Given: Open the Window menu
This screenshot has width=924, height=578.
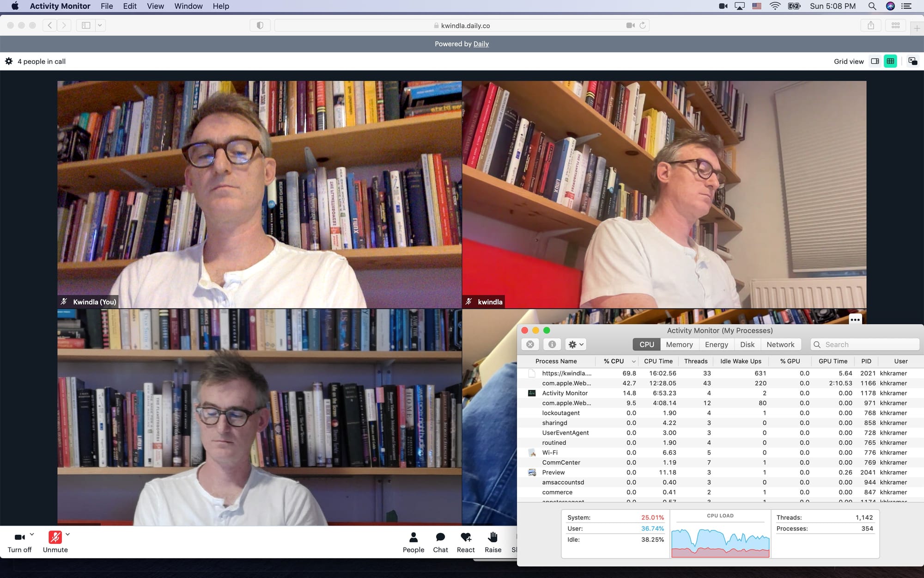Looking at the screenshot, I should pyautogui.click(x=188, y=6).
